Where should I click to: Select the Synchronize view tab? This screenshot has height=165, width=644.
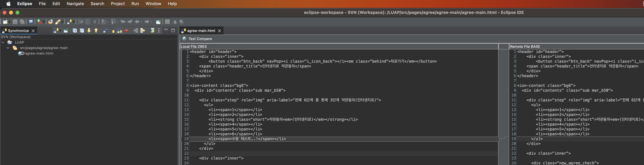tap(18, 31)
